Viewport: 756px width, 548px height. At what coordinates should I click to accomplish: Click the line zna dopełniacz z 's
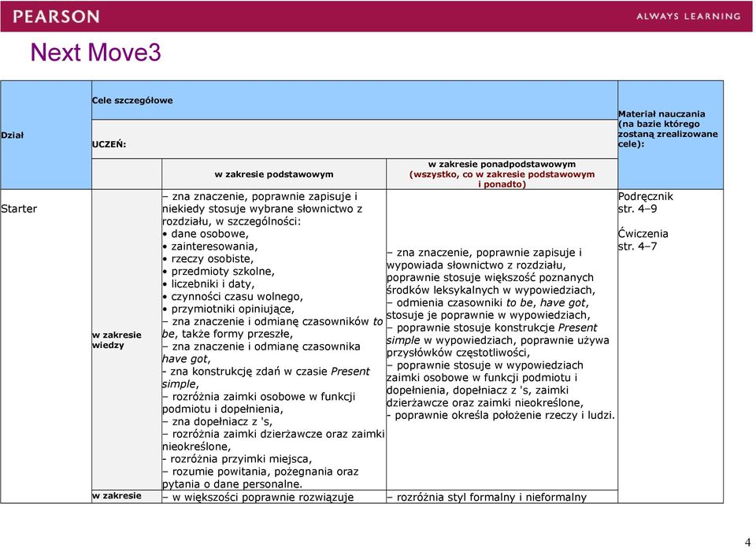tap(217, 422)
